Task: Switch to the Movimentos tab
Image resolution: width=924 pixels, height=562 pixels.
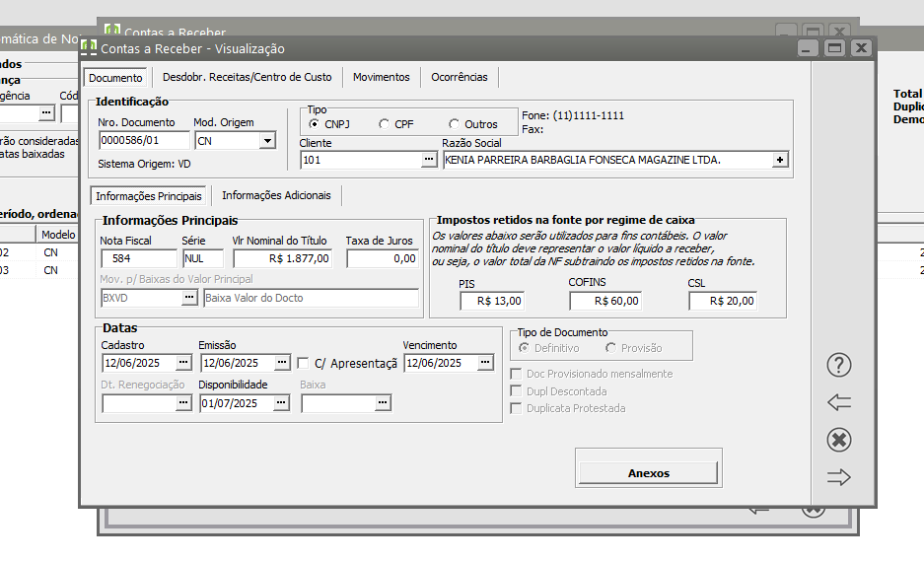Action: tap(382, 77)
